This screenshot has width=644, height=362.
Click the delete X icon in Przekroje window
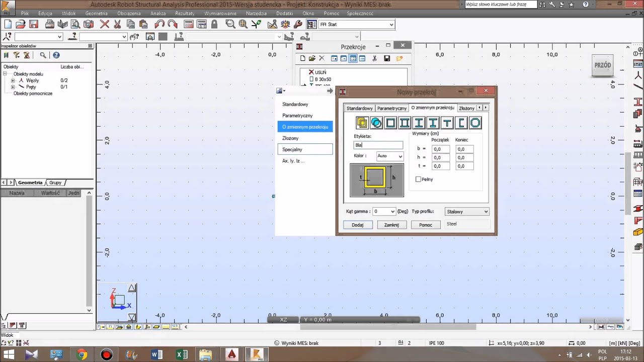point(322,59)
